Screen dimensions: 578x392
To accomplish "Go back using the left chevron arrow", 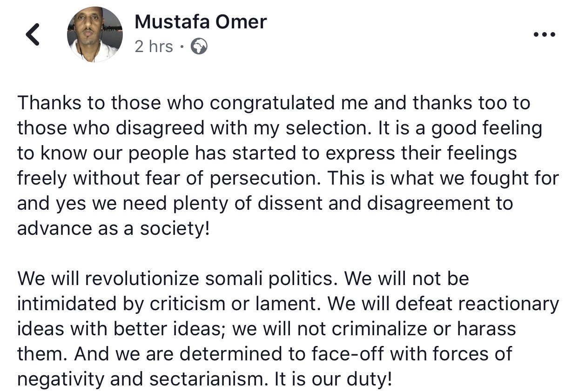I will point(33,35).
